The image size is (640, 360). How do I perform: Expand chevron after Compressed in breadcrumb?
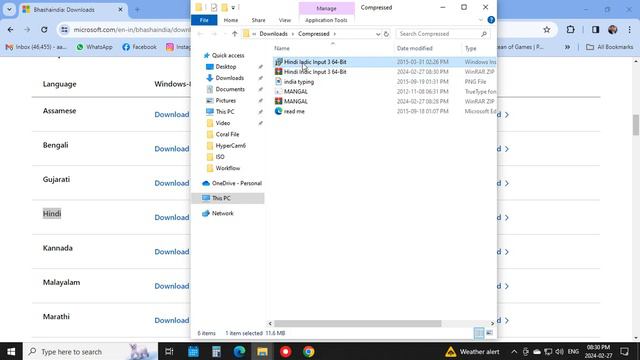(335, 34)
